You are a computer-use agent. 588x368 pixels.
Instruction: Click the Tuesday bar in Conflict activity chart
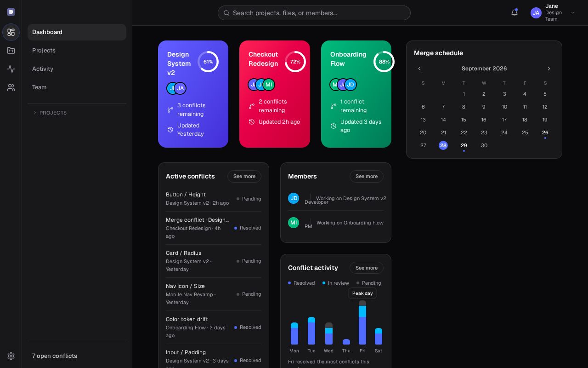[x=311, y=331]
